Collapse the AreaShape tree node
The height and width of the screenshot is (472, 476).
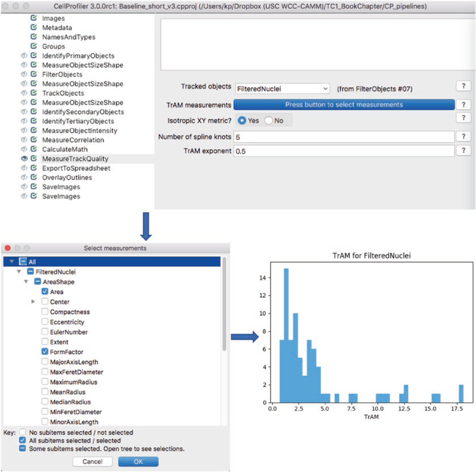[26, 282]
